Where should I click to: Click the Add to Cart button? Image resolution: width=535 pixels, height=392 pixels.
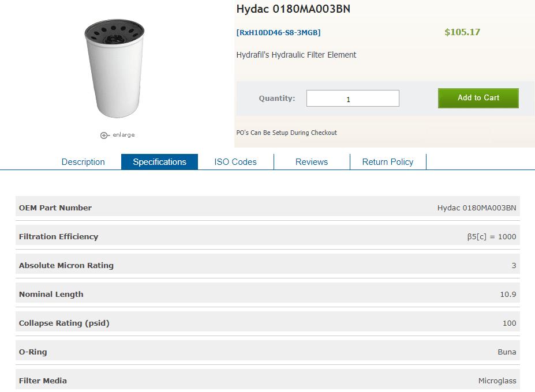coord(478,98)
